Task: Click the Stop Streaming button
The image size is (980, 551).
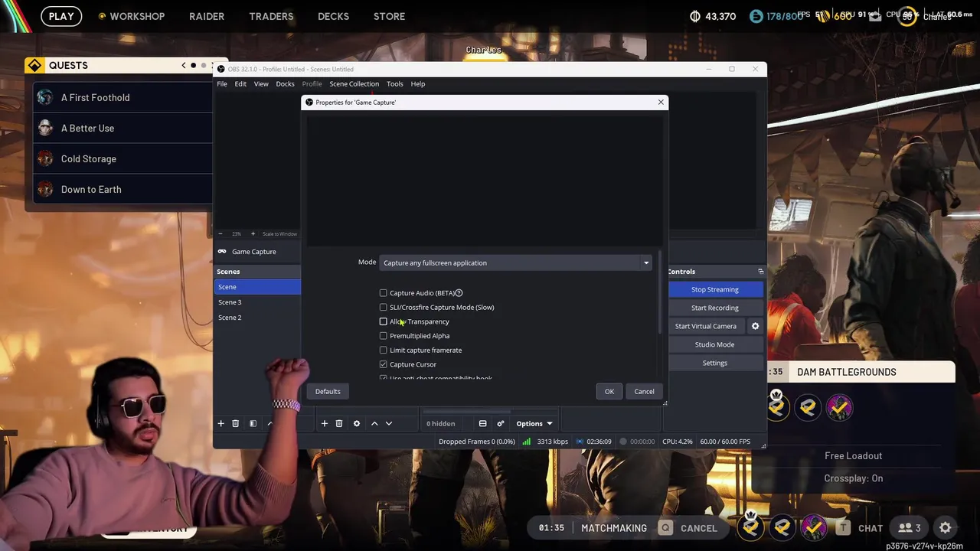Action: point(715,289)
